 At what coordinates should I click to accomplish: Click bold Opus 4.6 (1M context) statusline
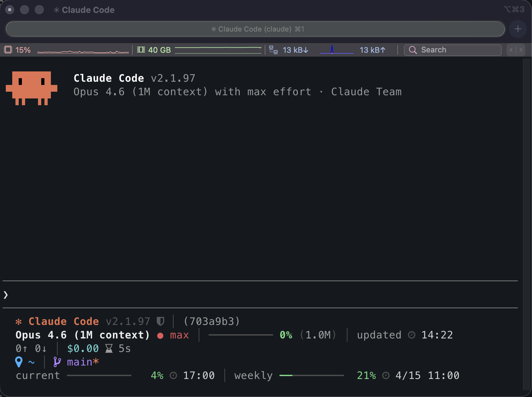83,335
